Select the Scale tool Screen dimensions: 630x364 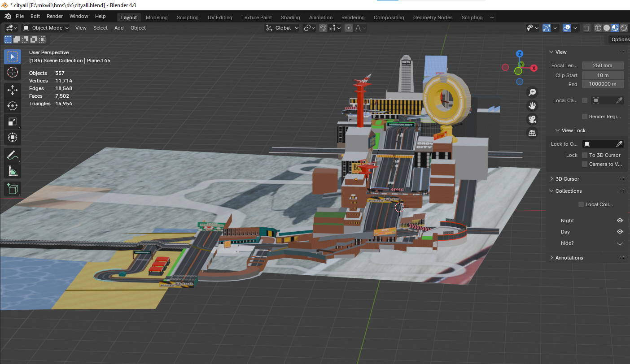(x=13, y=121)
